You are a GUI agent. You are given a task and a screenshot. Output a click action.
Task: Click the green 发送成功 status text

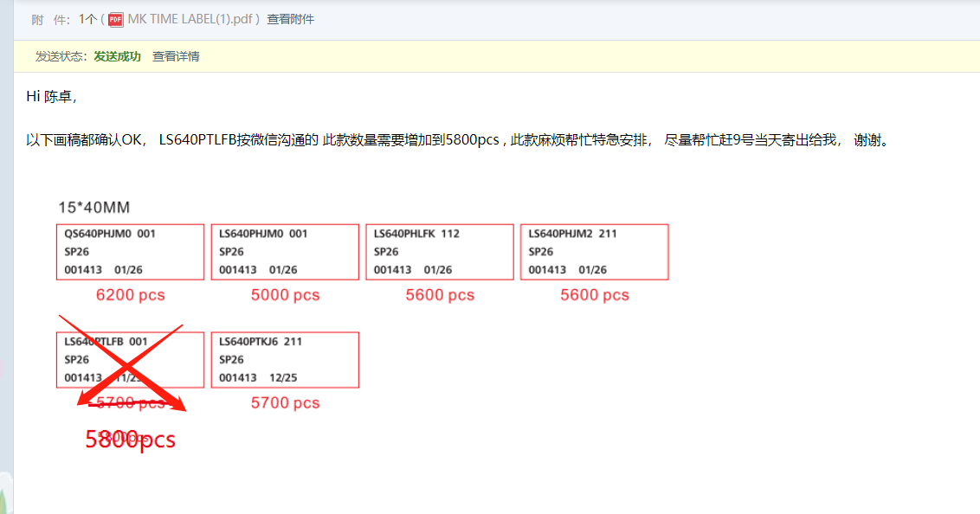pyautogui.click(x=117, y=56)
